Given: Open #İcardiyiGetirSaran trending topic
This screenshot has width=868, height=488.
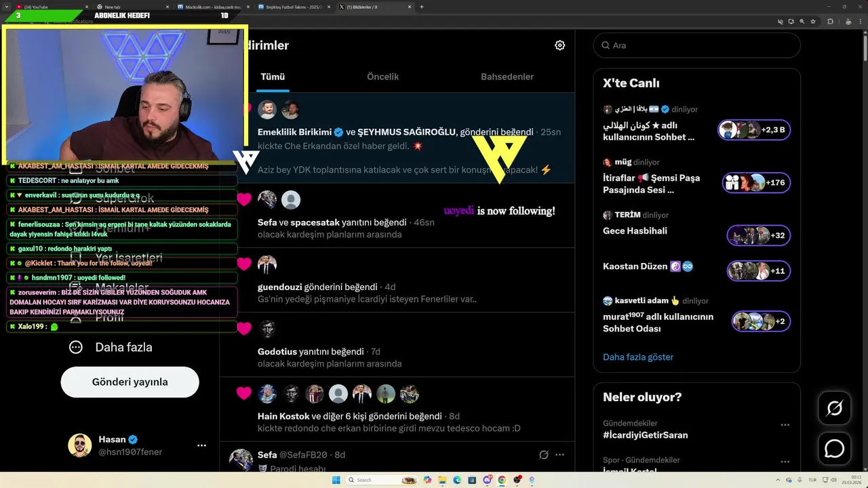Looking at the screenshot, I should (x=646, y=434).
